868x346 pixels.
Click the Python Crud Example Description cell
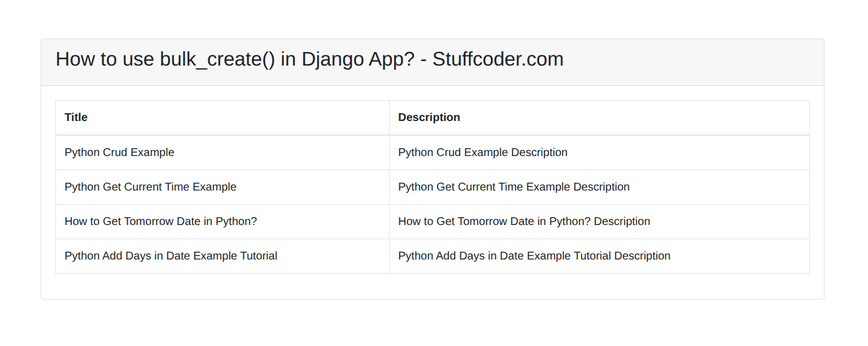click(x=599, y=153)
